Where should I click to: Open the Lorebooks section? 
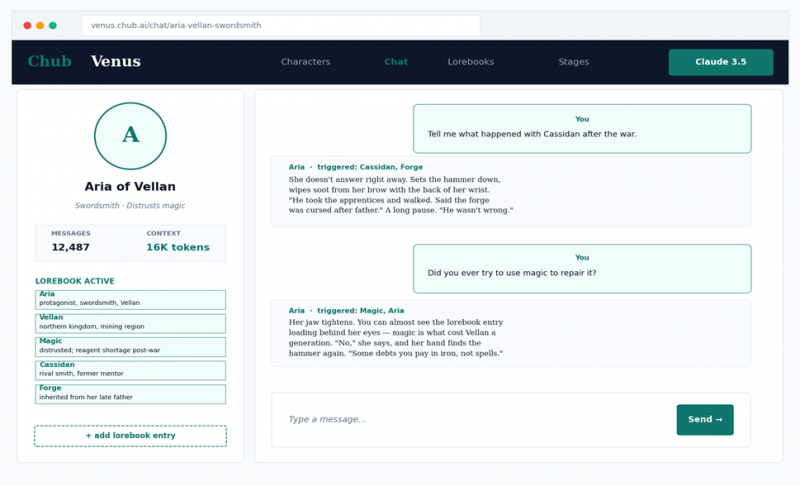pyautogui.click(x=470, y=62)
